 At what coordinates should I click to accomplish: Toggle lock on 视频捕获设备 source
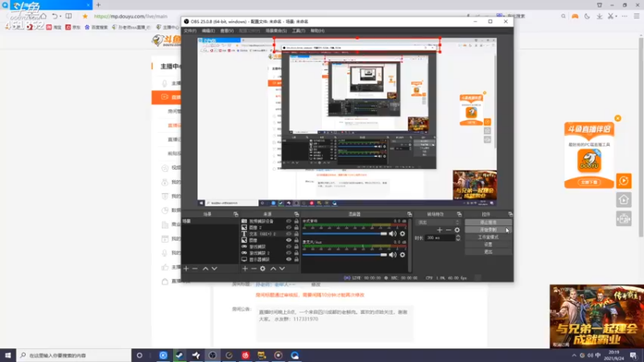tap(296, 221)
